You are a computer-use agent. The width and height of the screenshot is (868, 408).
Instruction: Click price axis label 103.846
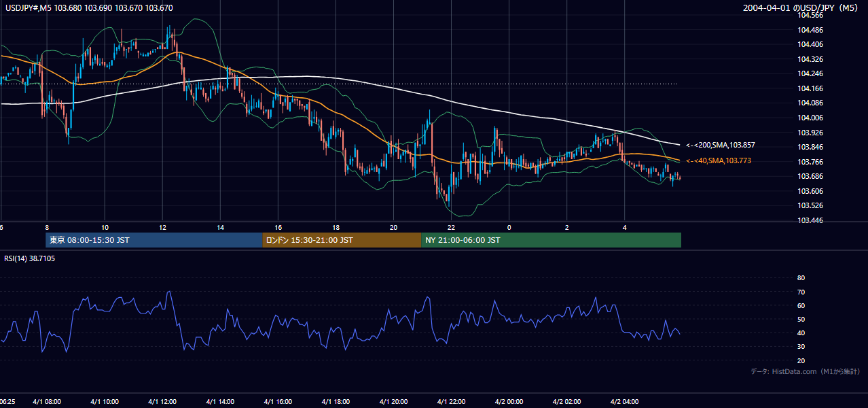[810, 147]
